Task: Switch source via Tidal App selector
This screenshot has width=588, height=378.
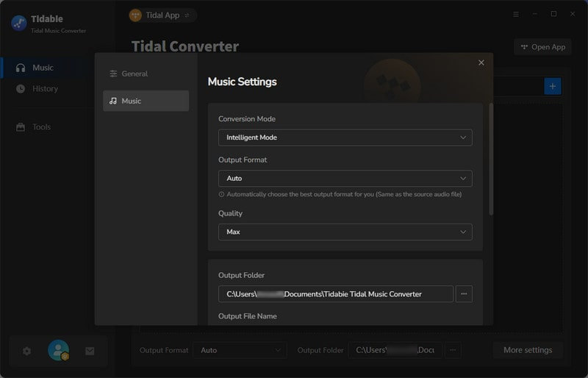Action: pos(162,15)
